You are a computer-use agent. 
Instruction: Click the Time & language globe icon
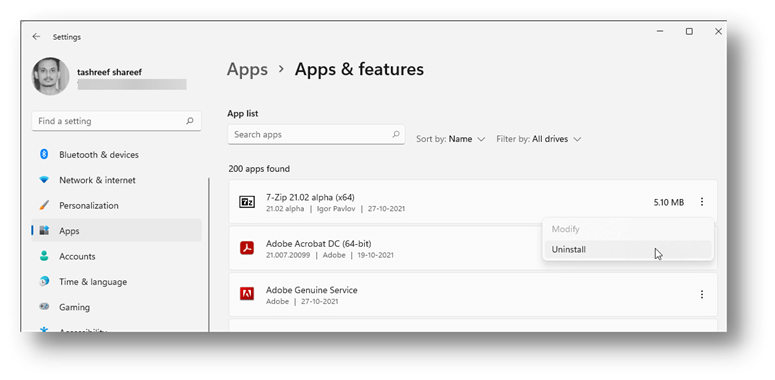(44, 282)
